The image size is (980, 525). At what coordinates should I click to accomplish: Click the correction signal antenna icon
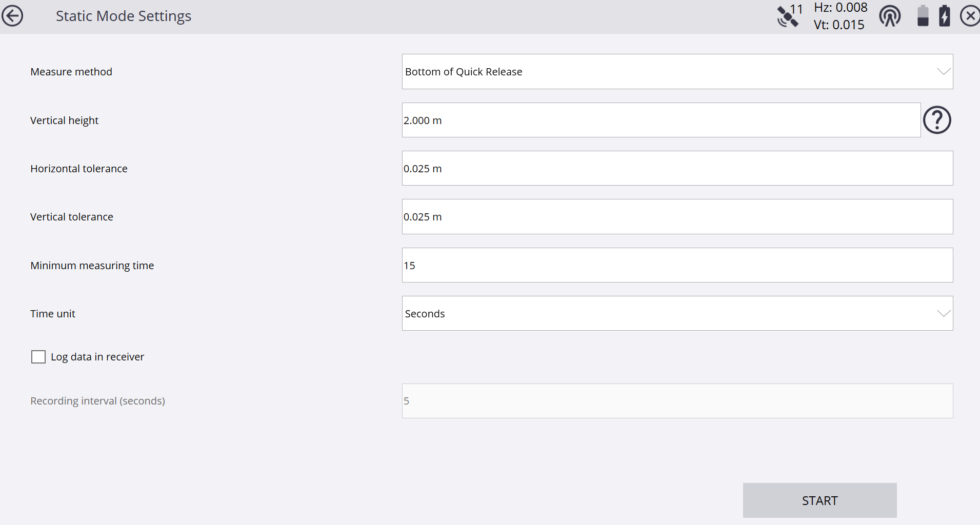point(890,16)
